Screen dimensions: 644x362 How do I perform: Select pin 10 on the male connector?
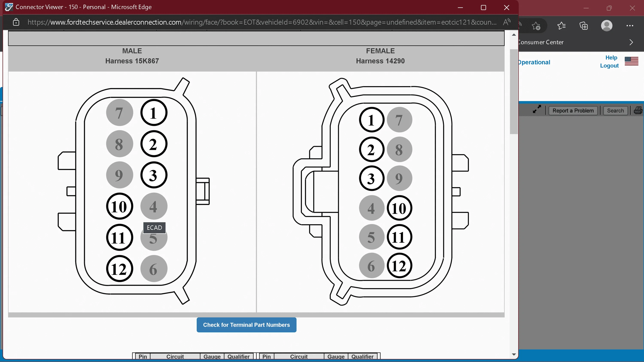pyautogui.click(x=120, y=206)
